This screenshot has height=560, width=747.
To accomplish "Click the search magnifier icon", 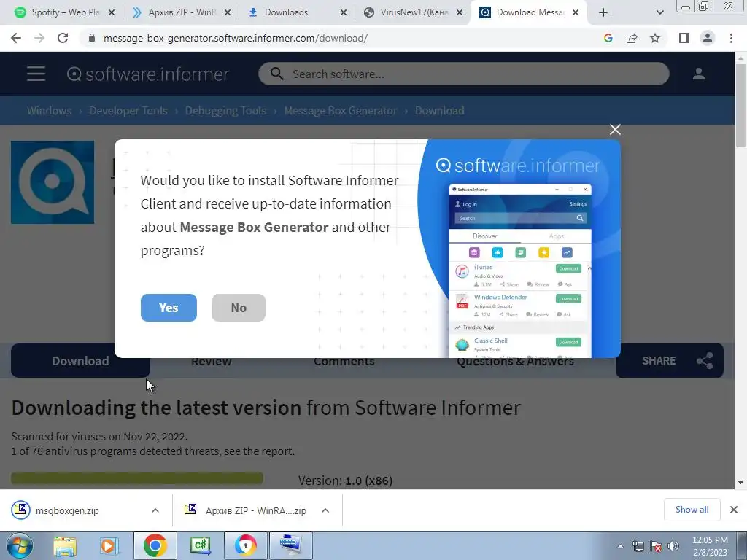I will [x=276, y=74].
